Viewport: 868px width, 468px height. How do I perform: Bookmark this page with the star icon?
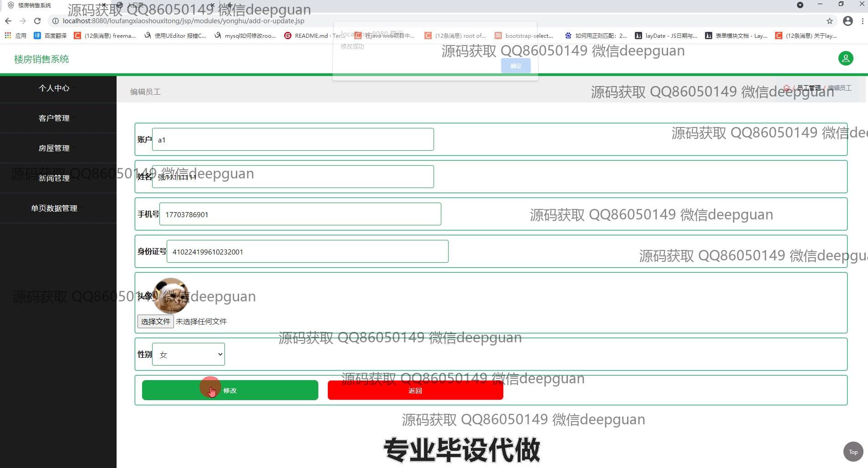click(830, 21)
